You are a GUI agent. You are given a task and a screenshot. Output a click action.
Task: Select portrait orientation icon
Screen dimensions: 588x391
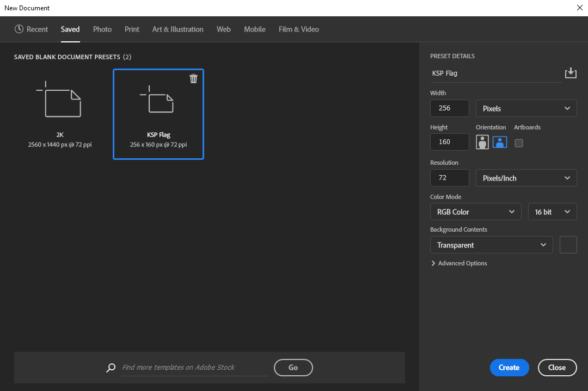point(482,142)
